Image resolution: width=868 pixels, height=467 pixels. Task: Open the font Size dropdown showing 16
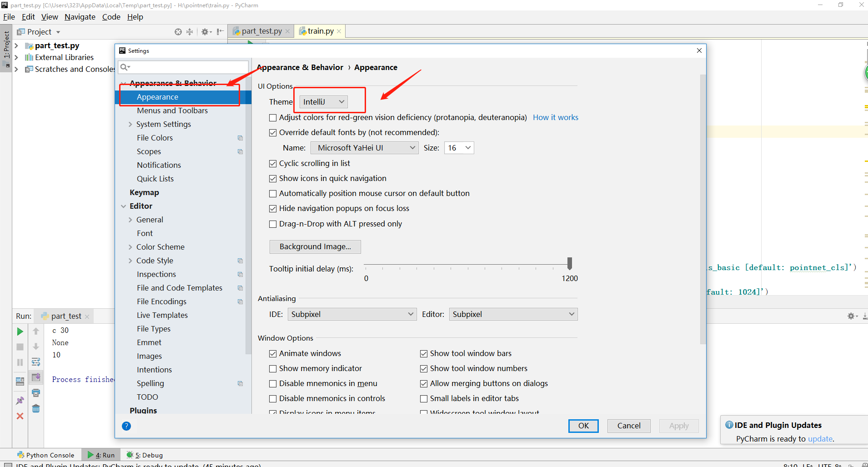tap(459, 148)
